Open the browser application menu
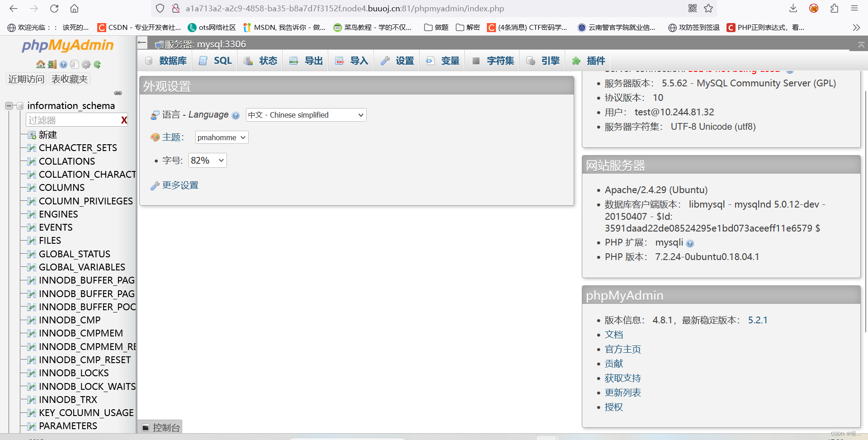The width and height of the screenshot is (868, 440). click(854, 8)
